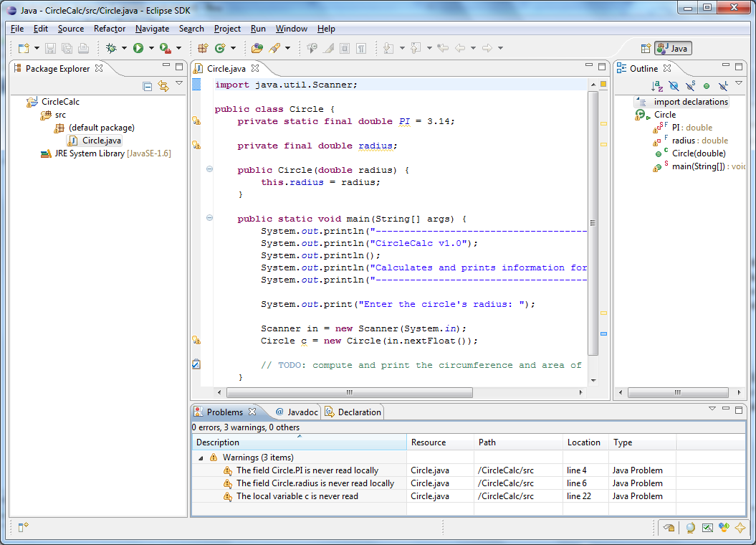
Task: Switch to the Javadoc tab
Action: [296, 412]
